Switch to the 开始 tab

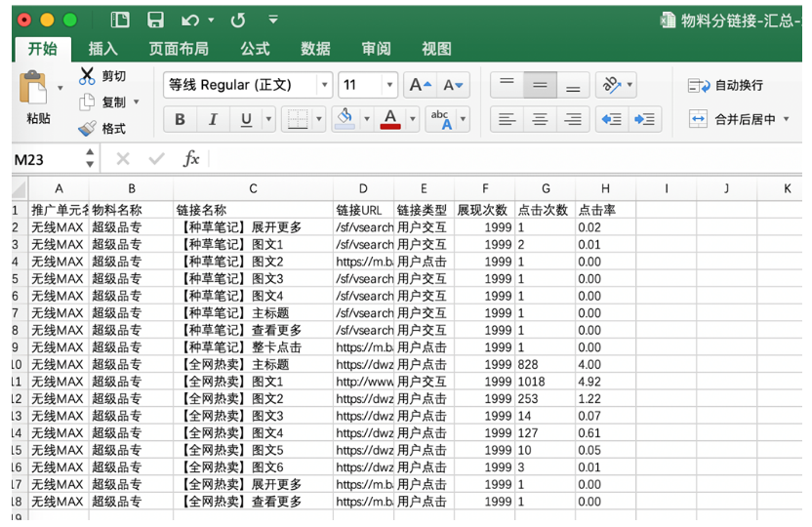click(x=43, y=49)
